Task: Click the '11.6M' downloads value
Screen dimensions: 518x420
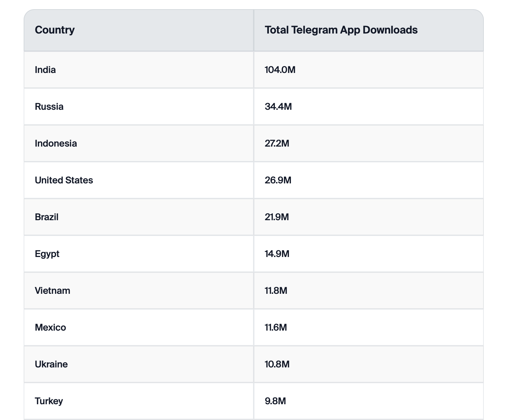Action: click(x=276, y=327)
